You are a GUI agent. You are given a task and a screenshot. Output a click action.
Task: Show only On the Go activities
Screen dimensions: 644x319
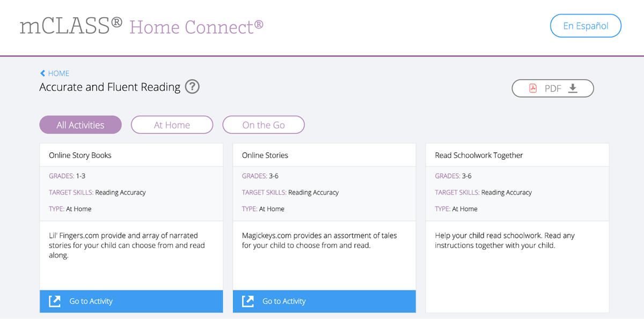click(x=264, y=125)
